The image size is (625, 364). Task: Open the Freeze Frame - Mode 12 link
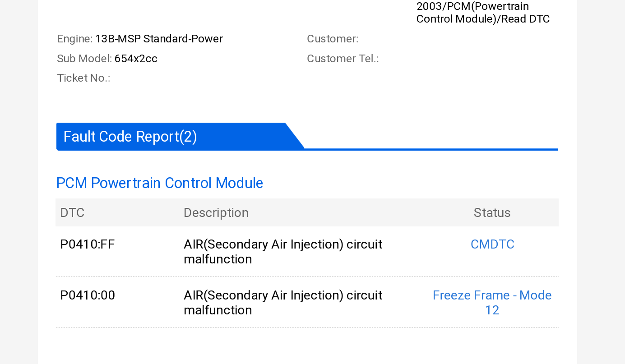[x=492, y=302]
